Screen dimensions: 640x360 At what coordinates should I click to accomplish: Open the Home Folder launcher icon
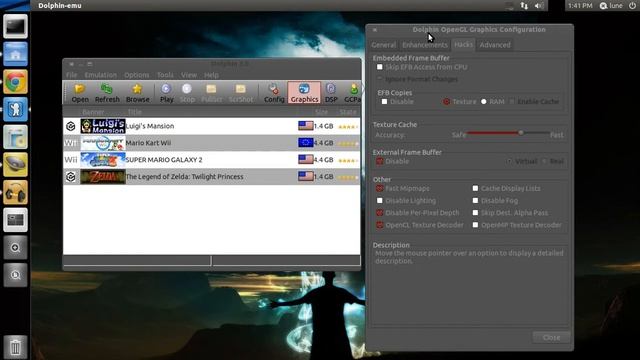[16, 54]
